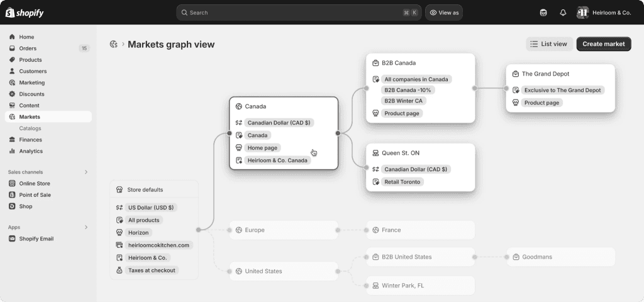
Task: Select the Europe market node
Action: (x=284, y=230)
